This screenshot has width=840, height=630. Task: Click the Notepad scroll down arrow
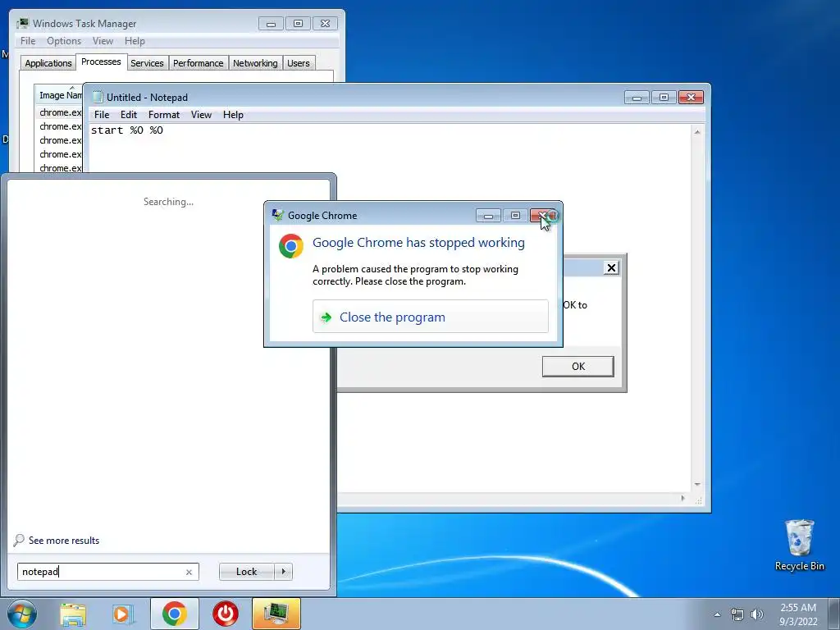coord(697,484)
